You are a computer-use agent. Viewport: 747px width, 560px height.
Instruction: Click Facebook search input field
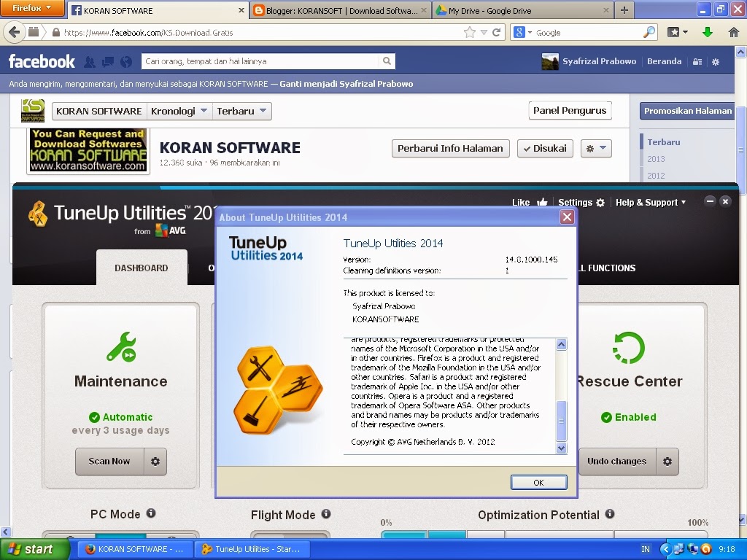click(261, 61)
